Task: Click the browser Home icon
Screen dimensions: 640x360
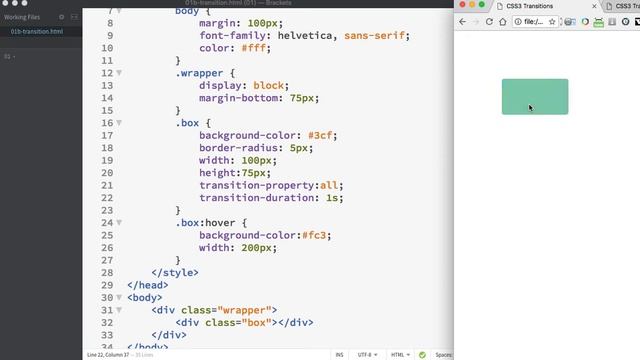Action: (x=502, y=22)
